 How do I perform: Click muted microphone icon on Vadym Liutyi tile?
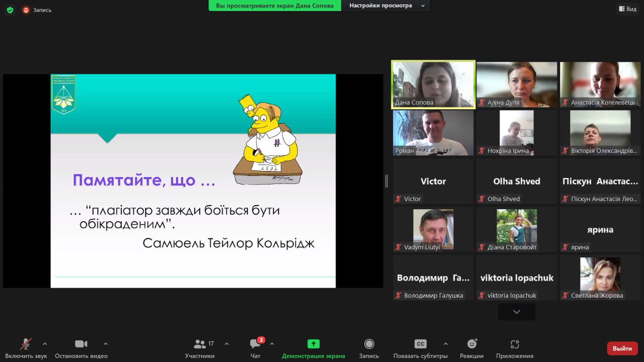[398, 247]
